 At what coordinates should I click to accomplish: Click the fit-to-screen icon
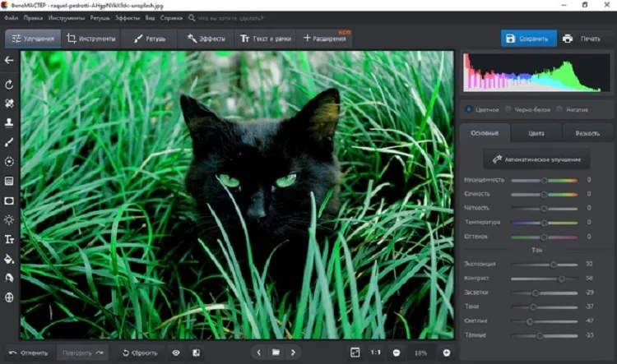355,352
